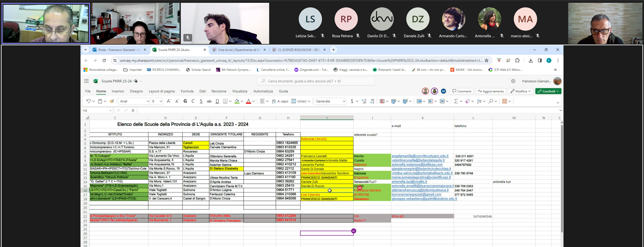The image size is (644, 247).
Task: Toggle italic (C) formatting
Action: 193,101
